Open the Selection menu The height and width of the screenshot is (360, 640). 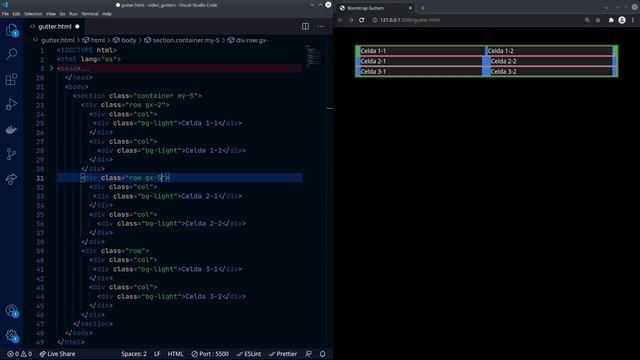(x=33, y=14)
